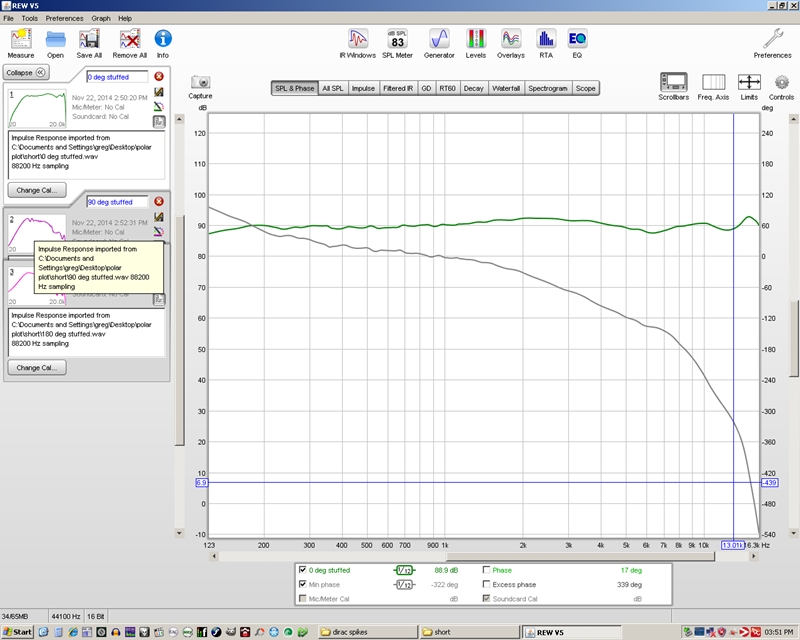Toggle graph Scrollbars icon

[673, 86]
